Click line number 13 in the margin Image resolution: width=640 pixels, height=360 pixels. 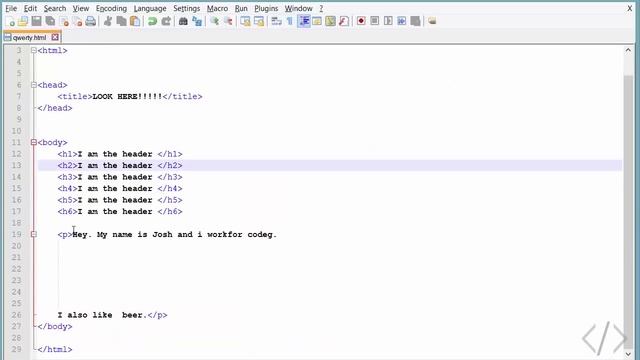[x=16, y=165]
